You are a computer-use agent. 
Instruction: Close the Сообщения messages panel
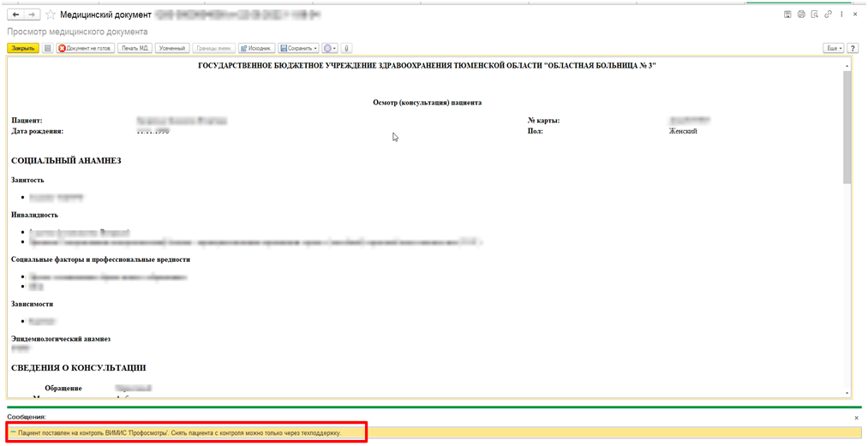(x=856, y=417)
